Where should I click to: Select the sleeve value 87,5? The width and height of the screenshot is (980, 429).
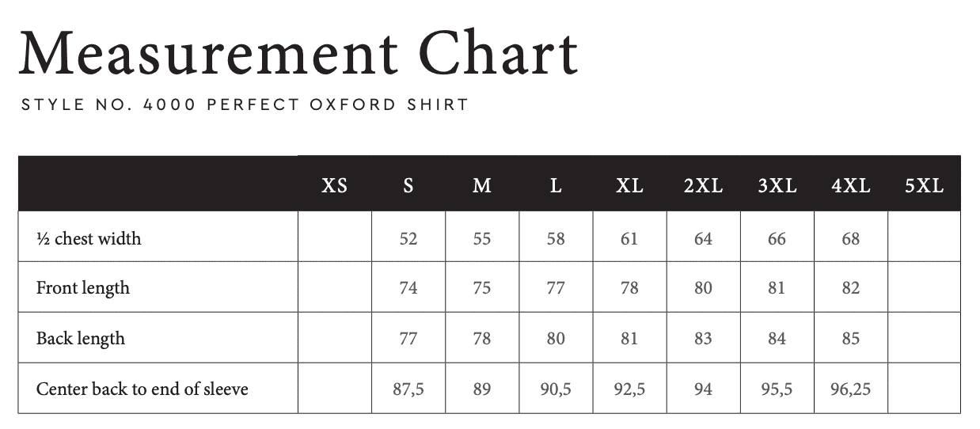pos(408,389)
